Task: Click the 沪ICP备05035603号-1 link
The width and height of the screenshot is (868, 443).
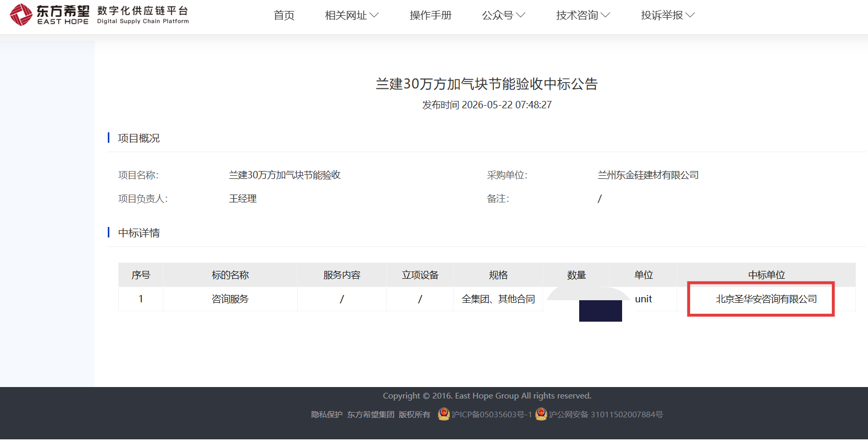Action: [x=492, y=415]
